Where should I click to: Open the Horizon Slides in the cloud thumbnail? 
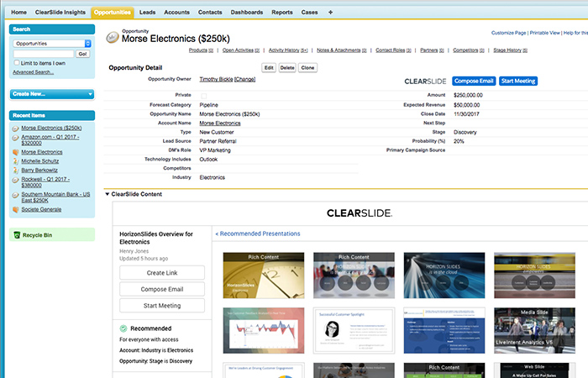(444, 276)
